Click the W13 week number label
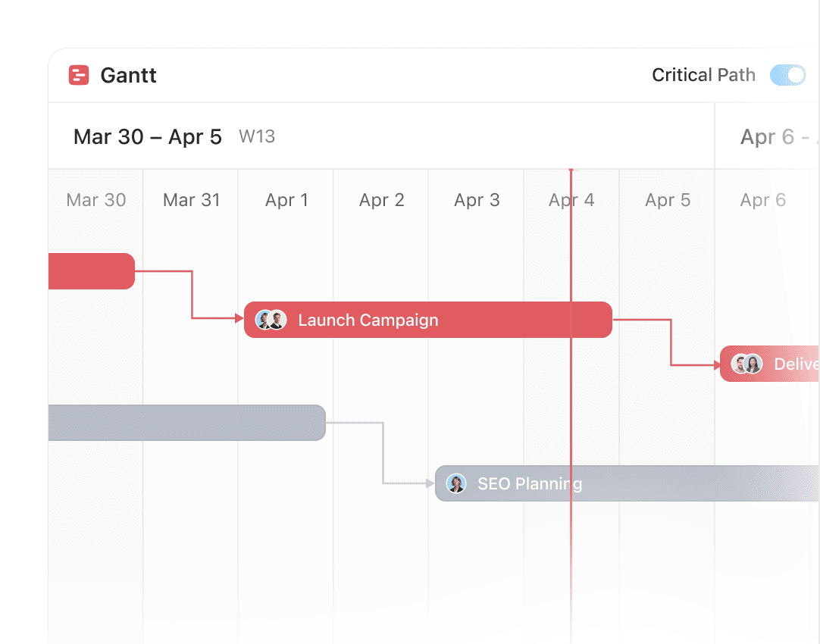Screen dimensions: 820x644 (257, 136)
